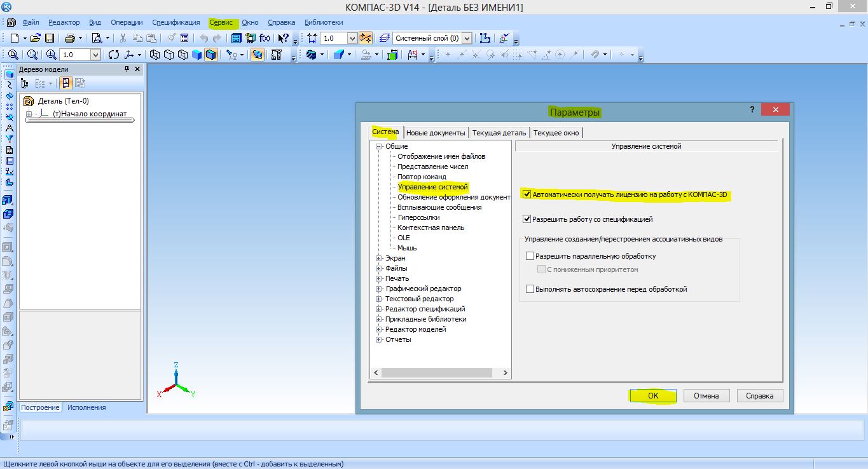The height and width of the screenshot is (469, 868).
Task: Expand the Текстовый редактор node
Action: (x=379, y=299)
